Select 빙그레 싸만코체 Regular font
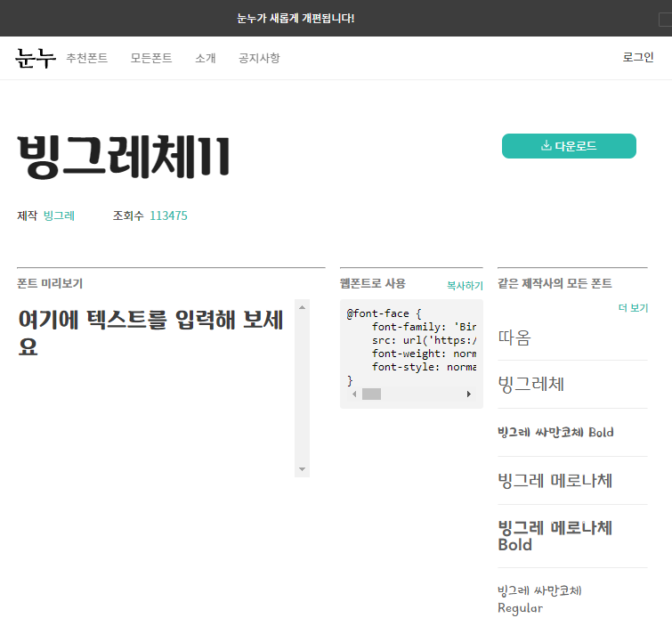Screen dimensions: 672x618 click(x=539, y=599)
